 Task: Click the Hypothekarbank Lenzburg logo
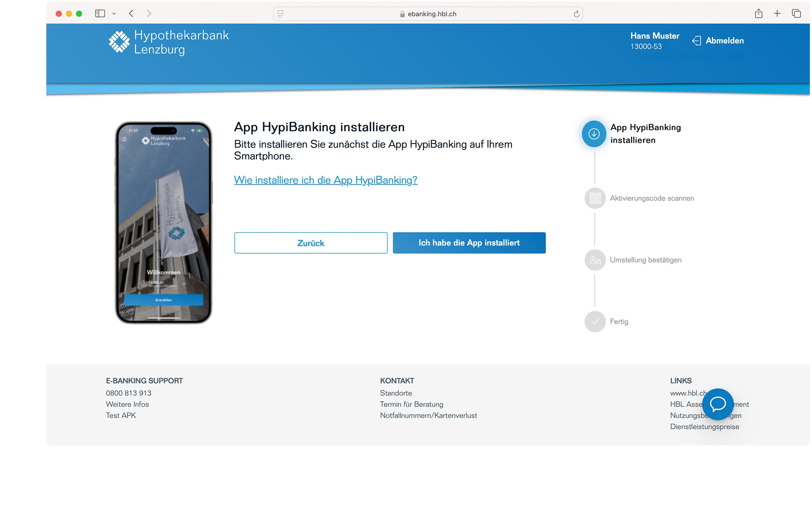pos(169,42)
